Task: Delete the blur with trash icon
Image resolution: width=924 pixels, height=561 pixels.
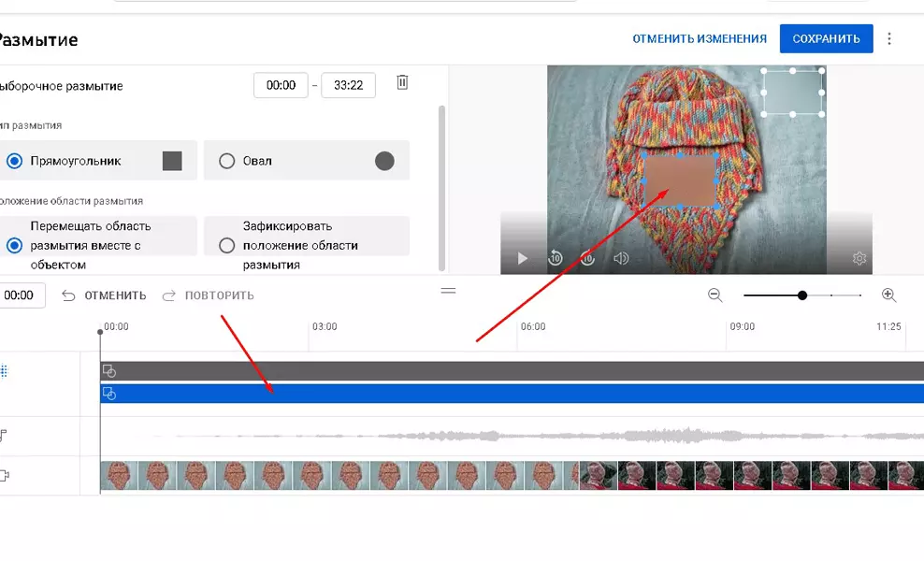Action: [x=402, y=82]
